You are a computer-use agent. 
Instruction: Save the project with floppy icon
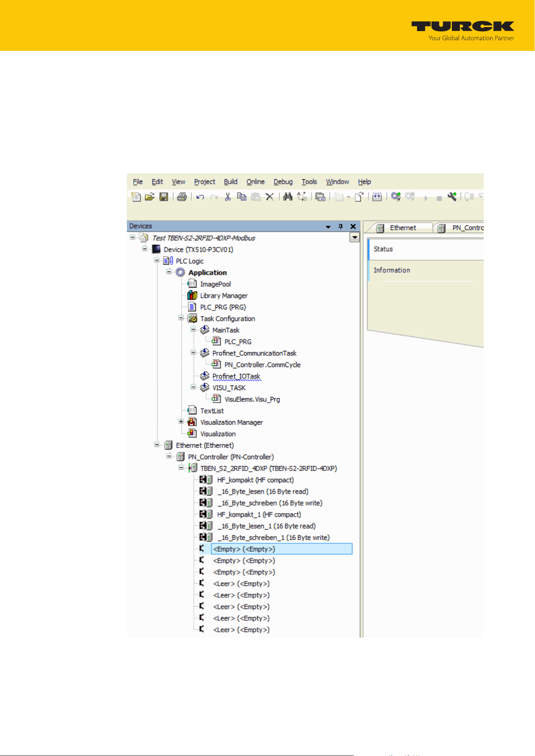point(164,197)
